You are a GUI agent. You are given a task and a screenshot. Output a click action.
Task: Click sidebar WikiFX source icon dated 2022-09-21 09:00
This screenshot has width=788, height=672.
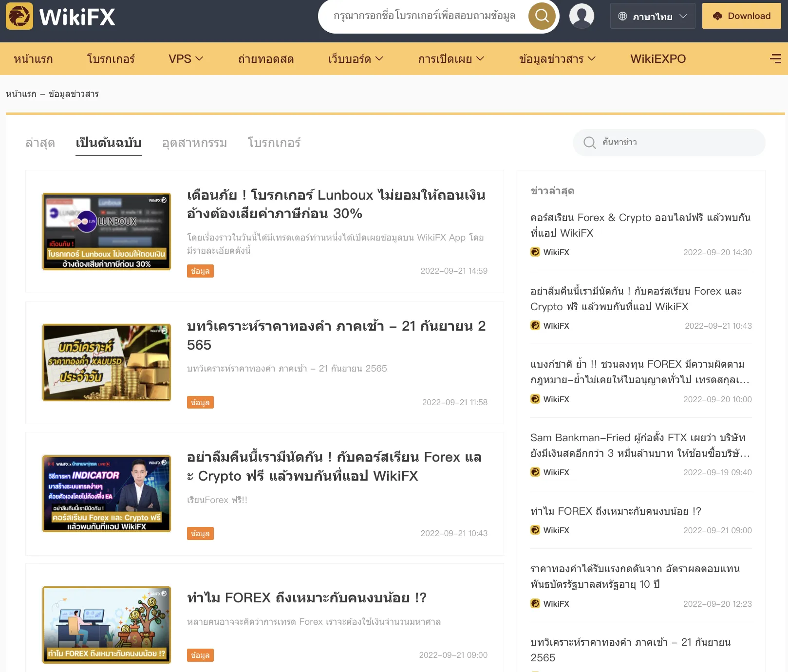[x=535, y=530]
